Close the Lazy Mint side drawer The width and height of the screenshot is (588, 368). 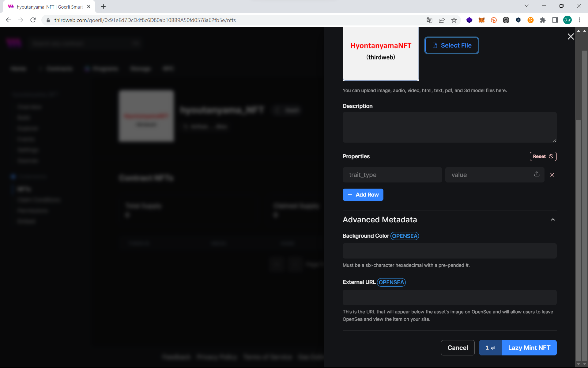coord(571,36)
